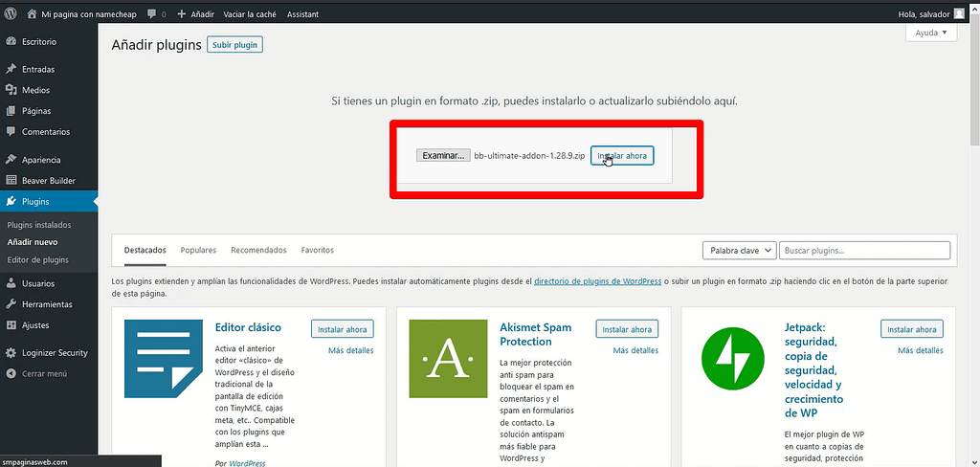Click the Comentarios speech bubble icon
This screenshot has width=980, height=467.
click(x=11, y=132)
